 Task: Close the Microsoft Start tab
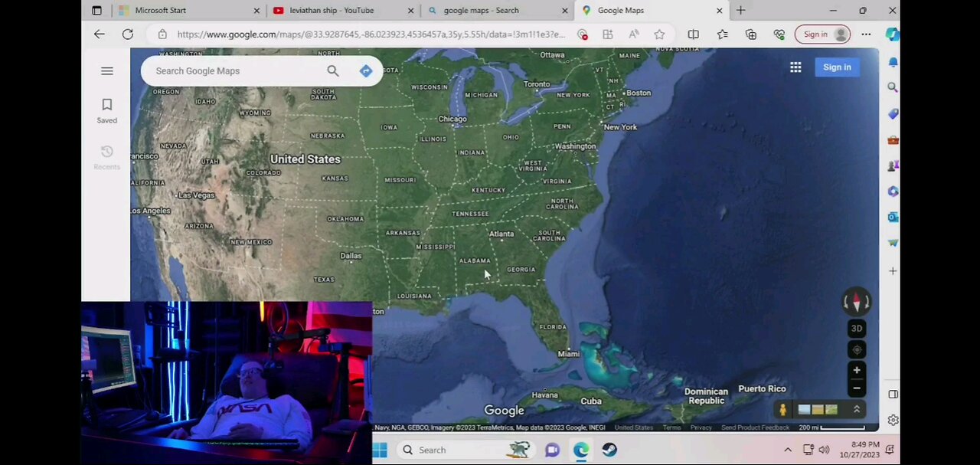(x=256, y=10)
